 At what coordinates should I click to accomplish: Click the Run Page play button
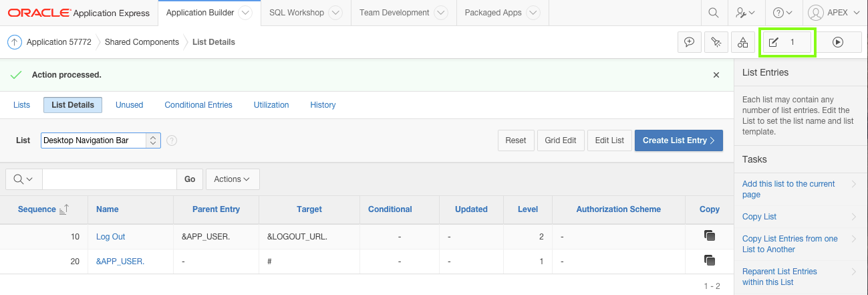coord(837,42)
